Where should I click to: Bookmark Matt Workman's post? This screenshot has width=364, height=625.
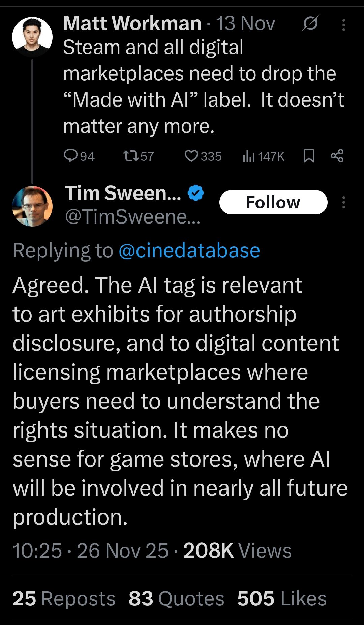click(309, 156)
